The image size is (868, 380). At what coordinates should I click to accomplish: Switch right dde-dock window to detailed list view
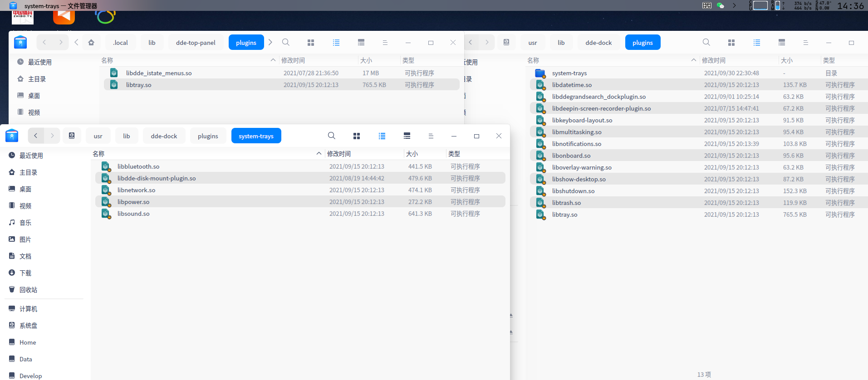click(x=782, y=43)
